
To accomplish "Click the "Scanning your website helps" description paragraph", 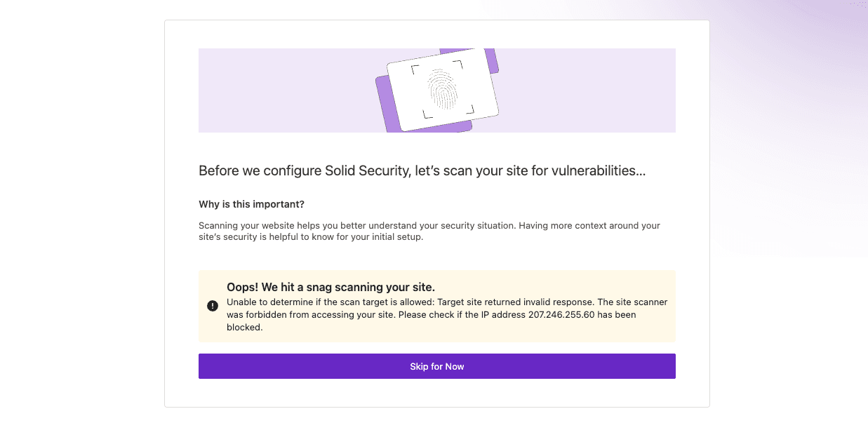I will coord(429,231).
